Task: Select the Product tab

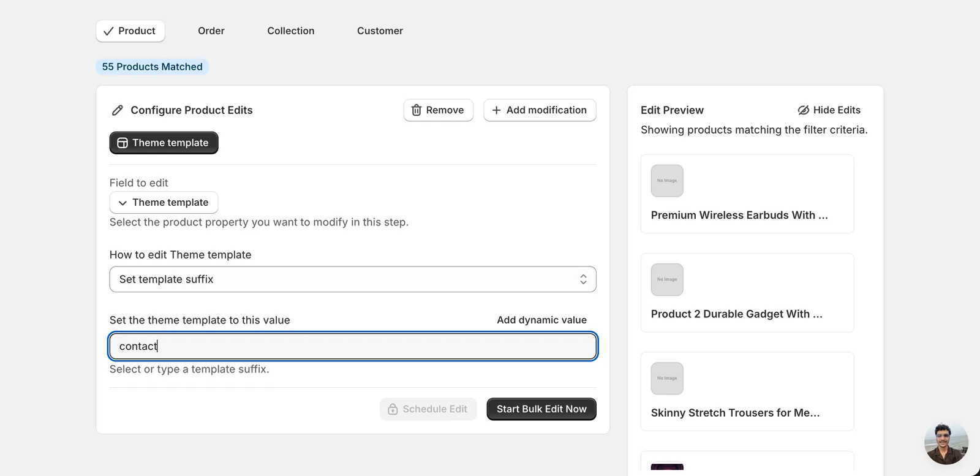Action: pos(130,31)
